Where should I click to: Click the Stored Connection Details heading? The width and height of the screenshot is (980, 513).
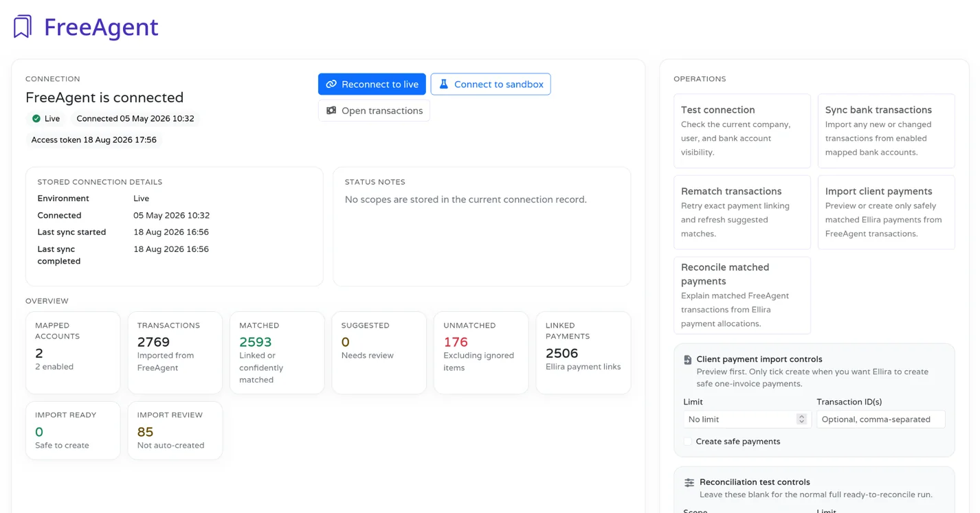[100, 182]
